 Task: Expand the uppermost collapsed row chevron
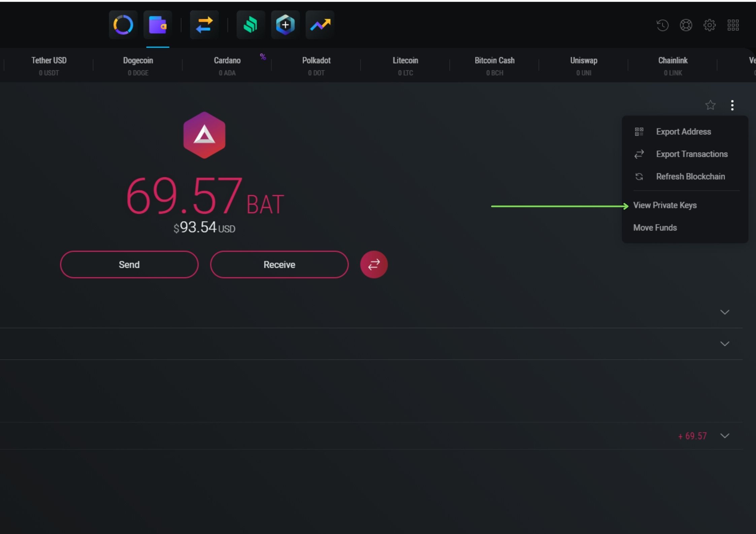tap(725, 312)
